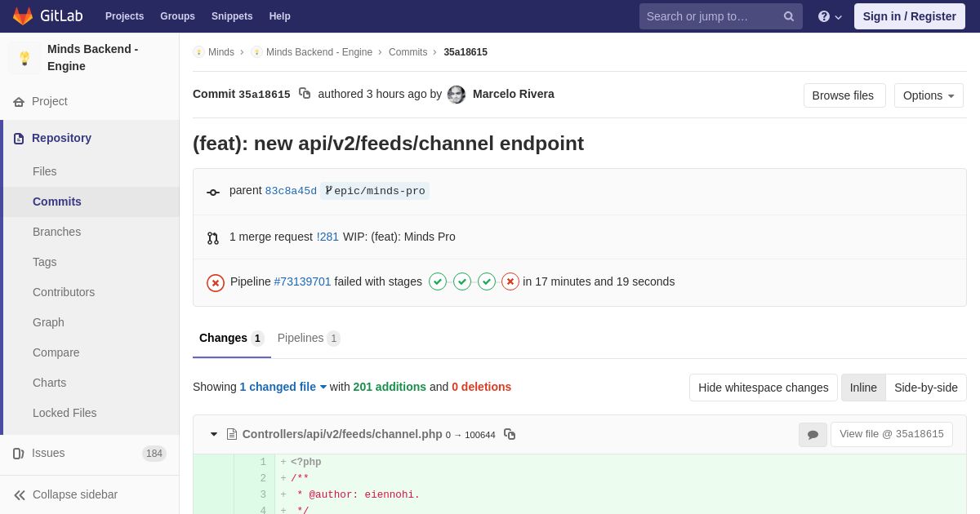Click Browse files button

844,95
